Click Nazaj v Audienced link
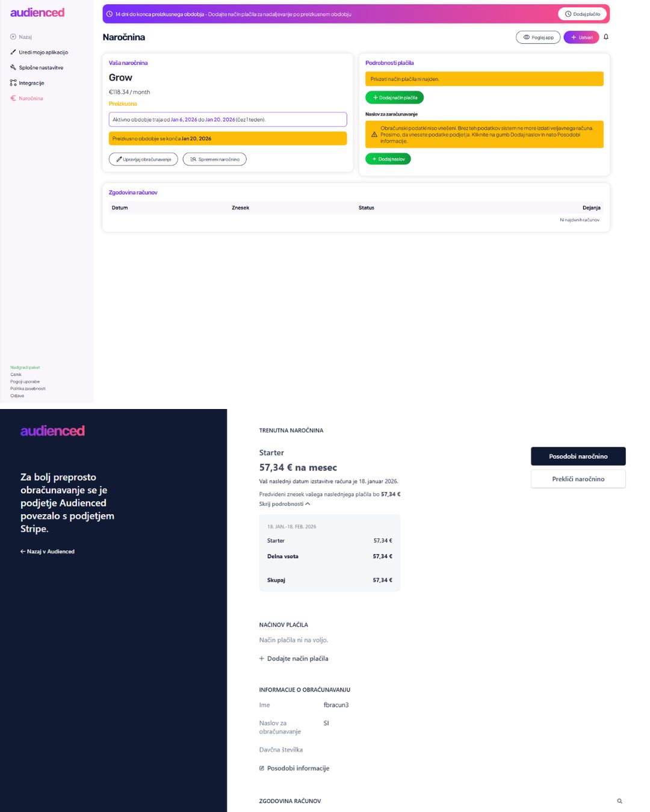The width and height of the screenshot is (650, 812). pyautogui.click(x=48, y=552)
